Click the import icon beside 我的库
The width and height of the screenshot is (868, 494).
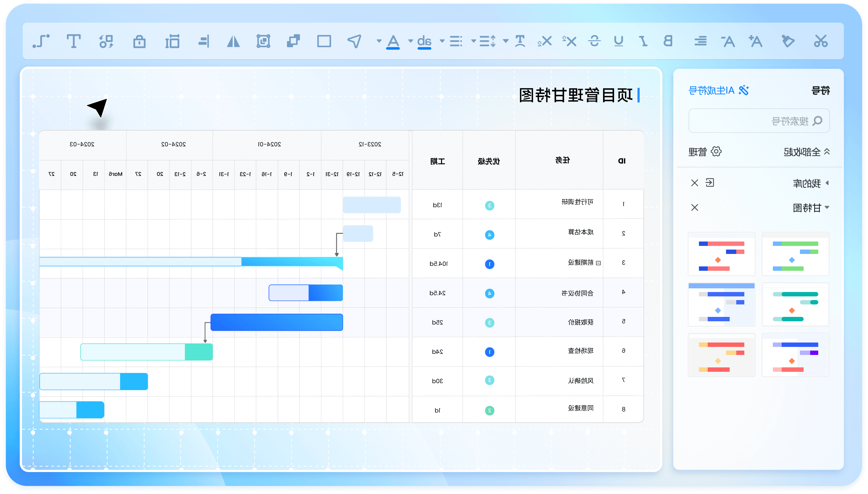point(710,183)
